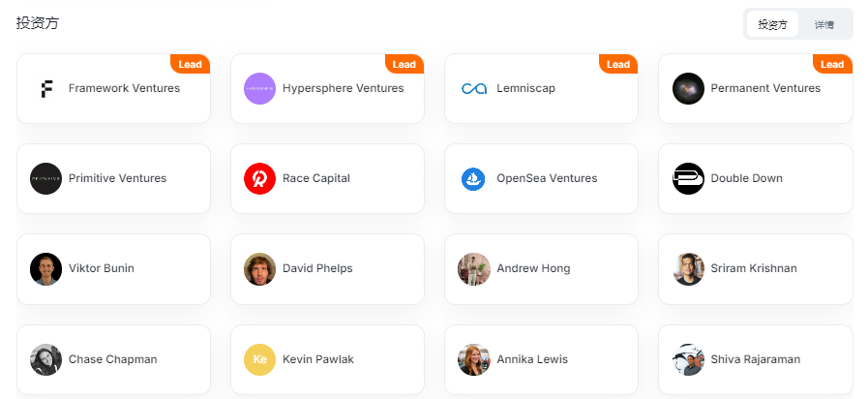
Task: Click the Framework Ventures logo icon
Action: click(46, 89)
